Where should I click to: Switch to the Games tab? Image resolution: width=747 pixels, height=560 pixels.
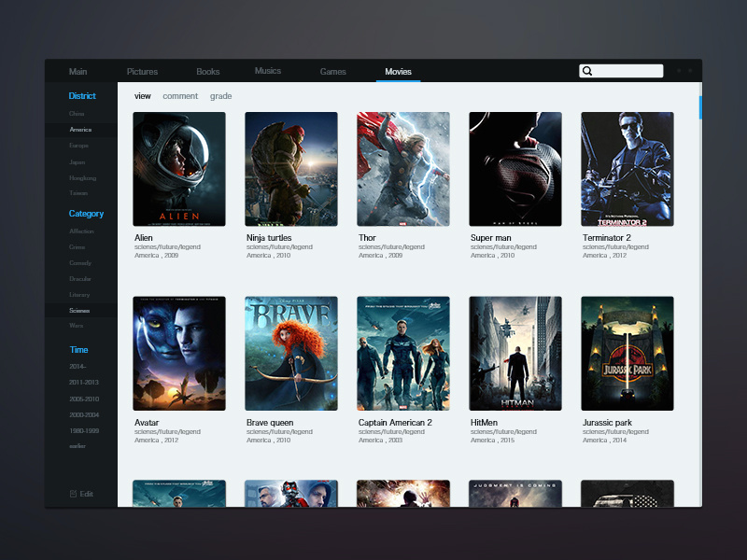point(333,72)
